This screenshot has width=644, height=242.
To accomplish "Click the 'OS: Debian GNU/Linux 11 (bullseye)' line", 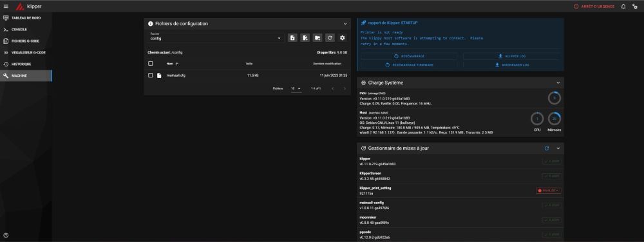I will click(x=387, y=123).
